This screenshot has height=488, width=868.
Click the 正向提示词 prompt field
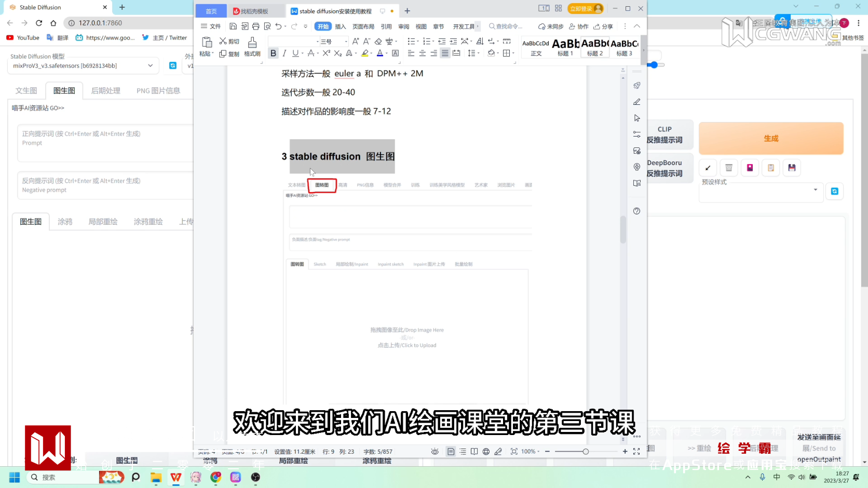(x=105, y=143)
